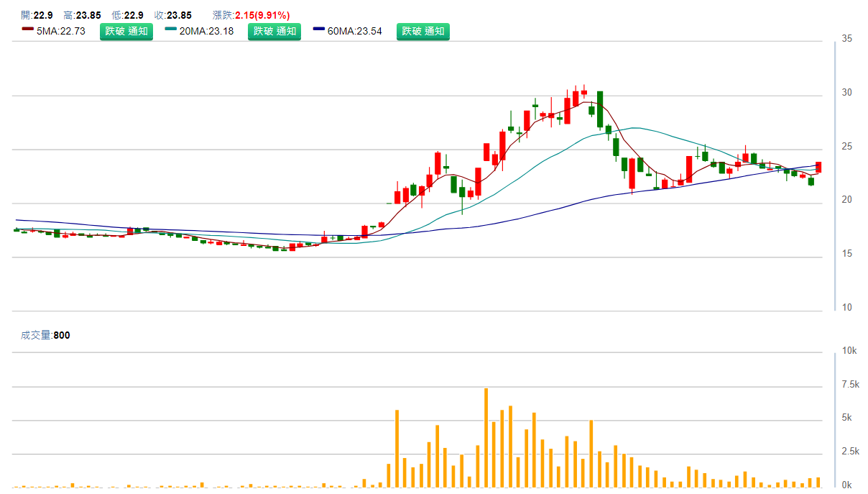Toggle the 5MA:22.73 legend label
868x494 pixels.
(x=61, y=31)
